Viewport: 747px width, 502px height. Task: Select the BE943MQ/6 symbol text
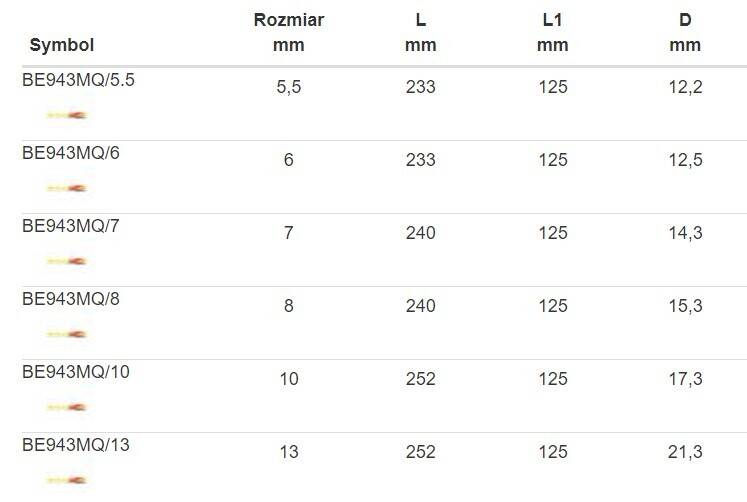pos(71,153)
